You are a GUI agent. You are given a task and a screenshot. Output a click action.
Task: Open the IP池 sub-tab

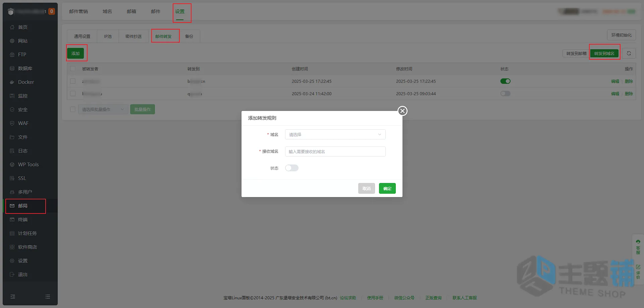pyautogui.click(x=108, y=36)
